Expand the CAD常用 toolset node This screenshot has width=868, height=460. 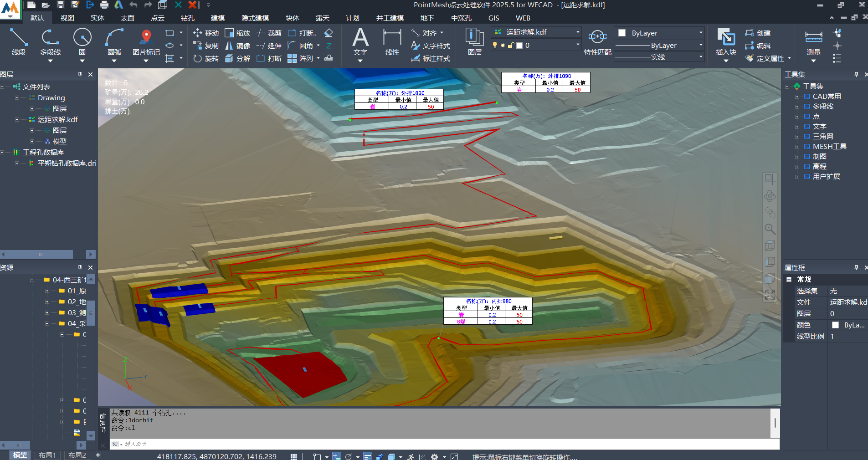797,97
